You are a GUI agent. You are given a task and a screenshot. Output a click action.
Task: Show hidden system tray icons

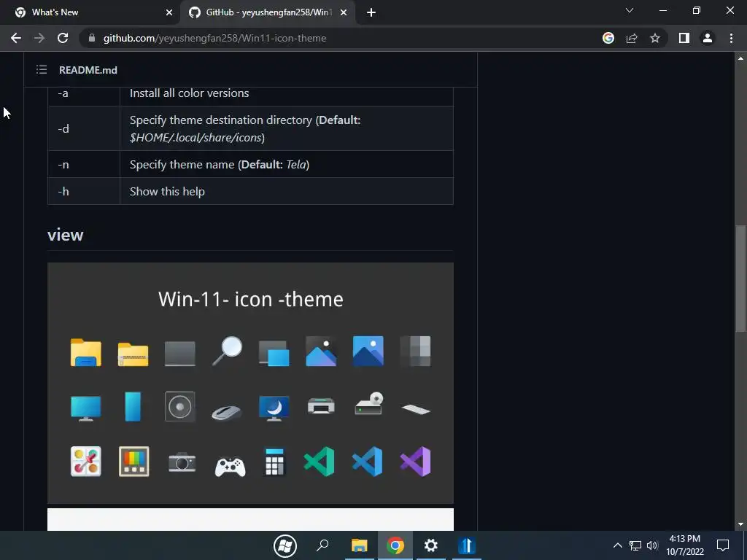click(x=617, y=545)
